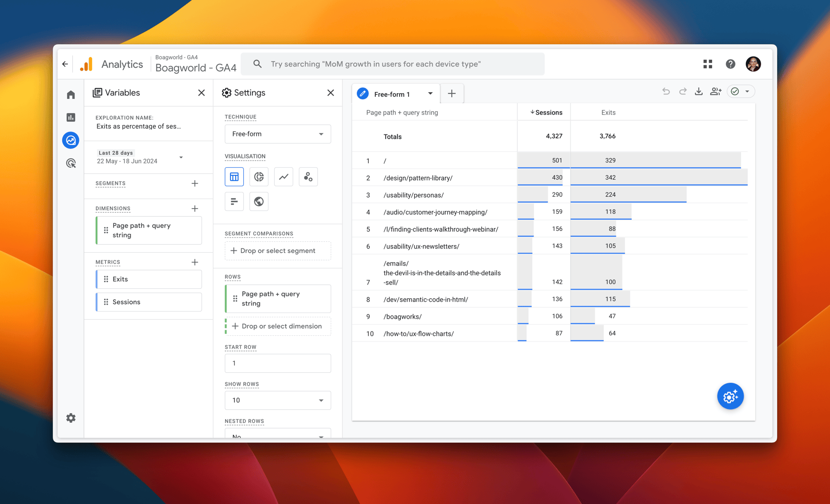The width and height of the screenshot is (830, 504).
Task: Export the exploration using the download icon
Action: pos(698,91)
